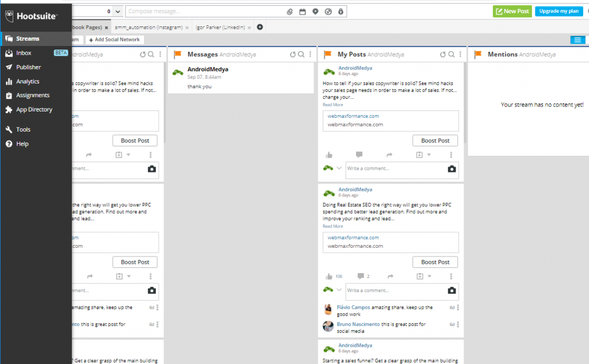Screen dimensions: 589x364
Task: Open options for Bruno Nascimento comment
Action: coord(458,324)
